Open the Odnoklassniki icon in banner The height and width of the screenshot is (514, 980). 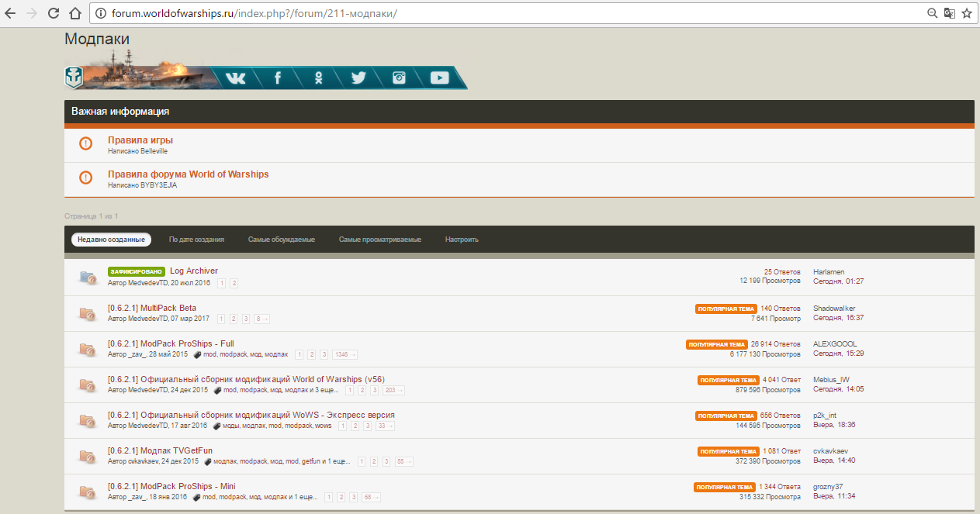(x=318, y=78)
